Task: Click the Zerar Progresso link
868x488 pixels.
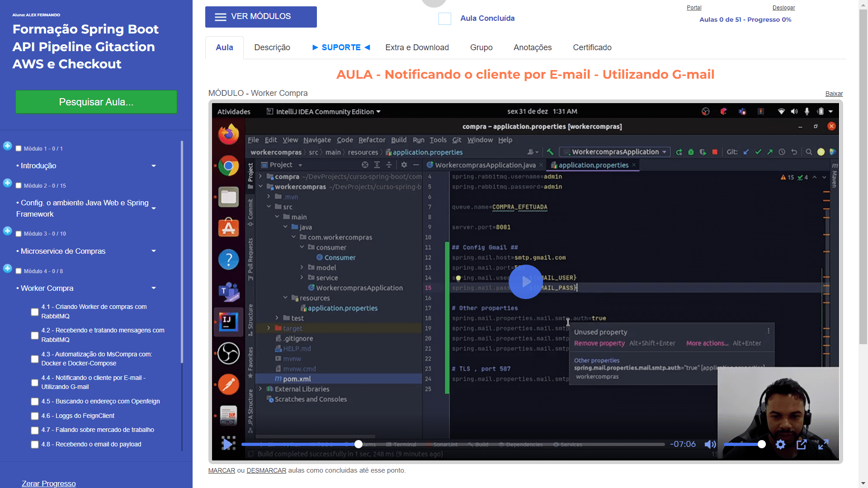Action: [49, 483]
